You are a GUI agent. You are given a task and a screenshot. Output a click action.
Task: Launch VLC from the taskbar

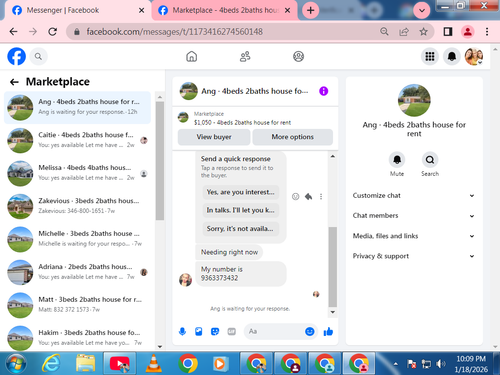[x=154, y=364]
